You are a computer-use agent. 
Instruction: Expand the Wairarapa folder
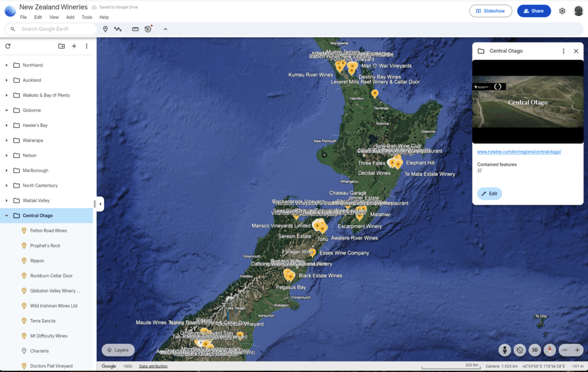(6, 140)
